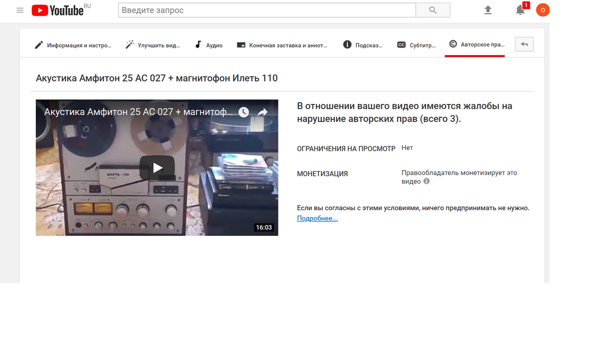Switch to the Подсказки tab
The width and height of the screenshot is (597, 364).
point(362,45)
